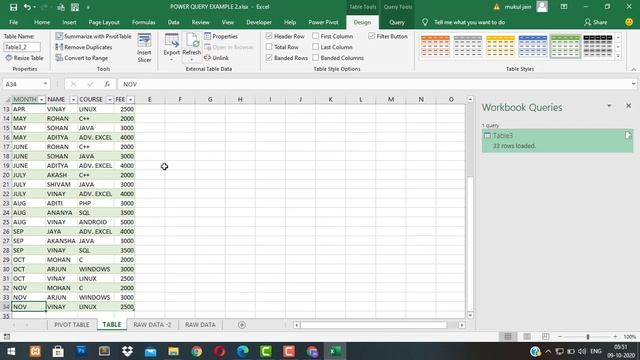Open Chrome from taskbar

point(197,351)
